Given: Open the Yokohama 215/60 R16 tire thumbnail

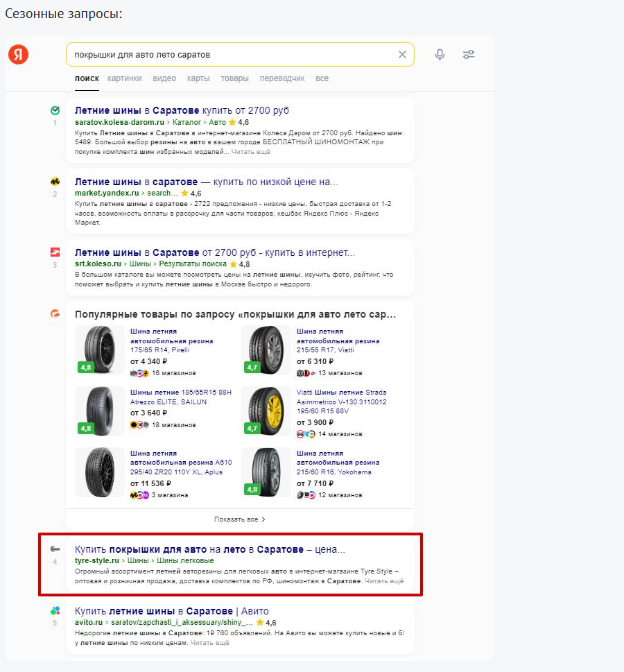Looking at the screenshot, I should [x=266, y=472].
